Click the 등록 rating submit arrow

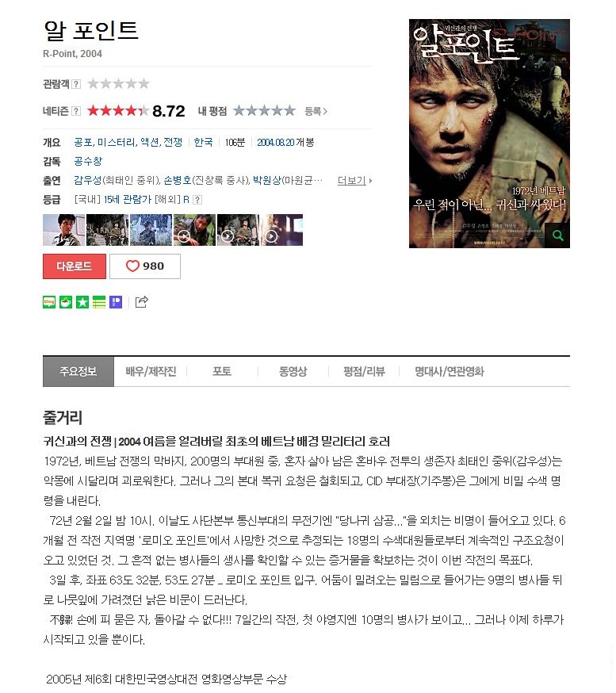(316, 111)
